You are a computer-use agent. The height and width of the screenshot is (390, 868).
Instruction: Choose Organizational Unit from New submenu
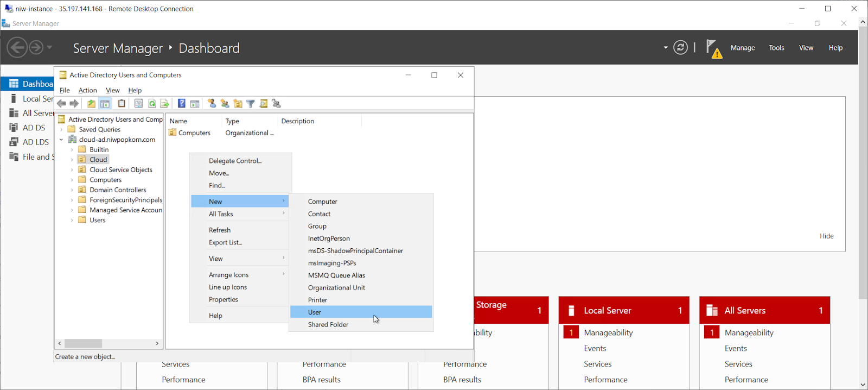tap(361, 288)
